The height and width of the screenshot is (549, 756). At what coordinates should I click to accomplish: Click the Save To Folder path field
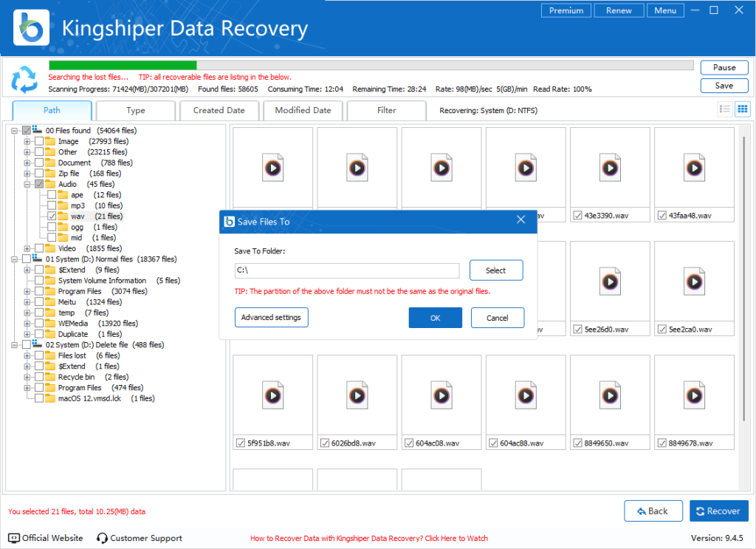[347, 270]
